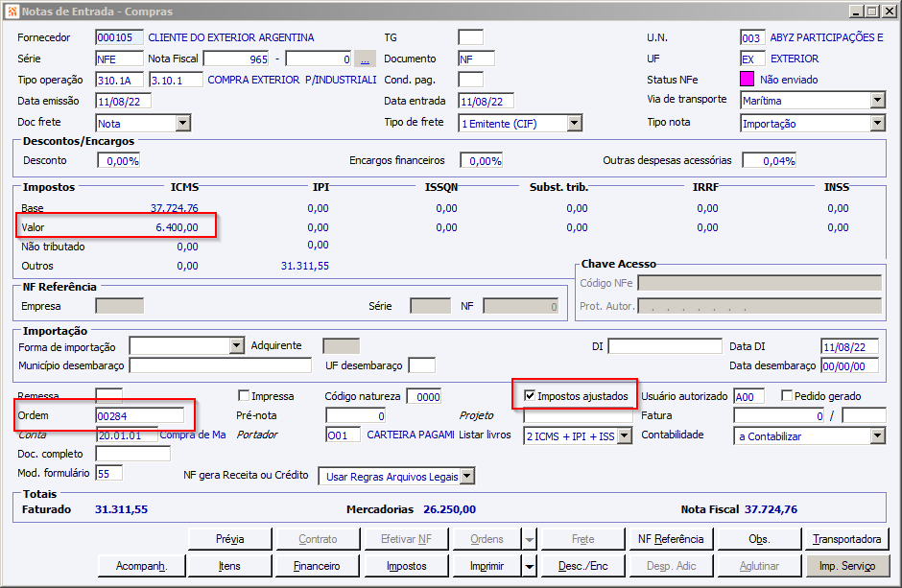Click the magenta Status NFe color indicator
Image resolution: width=902 pixels, height=588 pixels.
(x=747, y=79)
